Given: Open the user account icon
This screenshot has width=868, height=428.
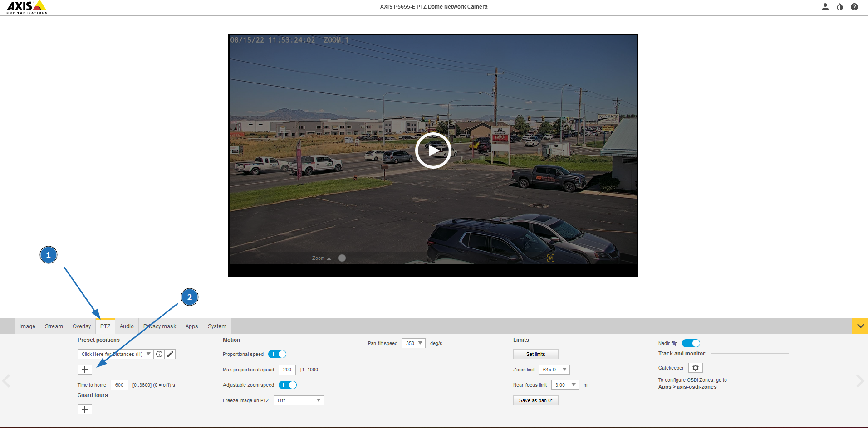Looking at the screenshot, I should coord(825,7).
